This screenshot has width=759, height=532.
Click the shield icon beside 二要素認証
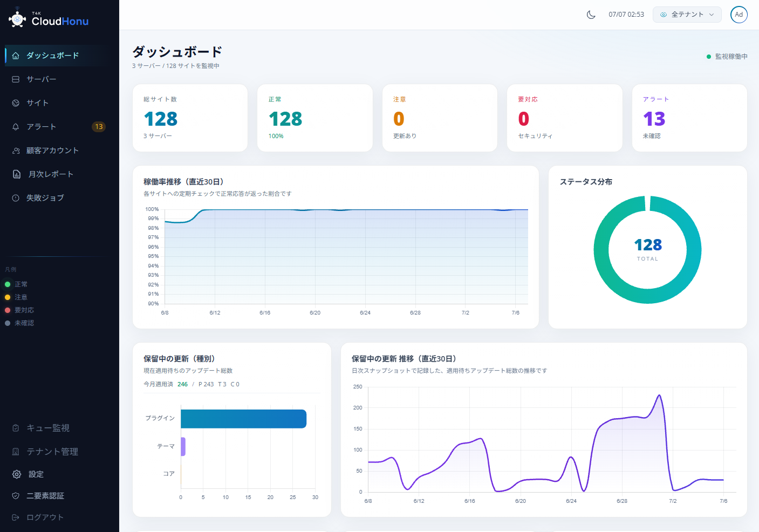pyautogui.click(x=16, y=496)
